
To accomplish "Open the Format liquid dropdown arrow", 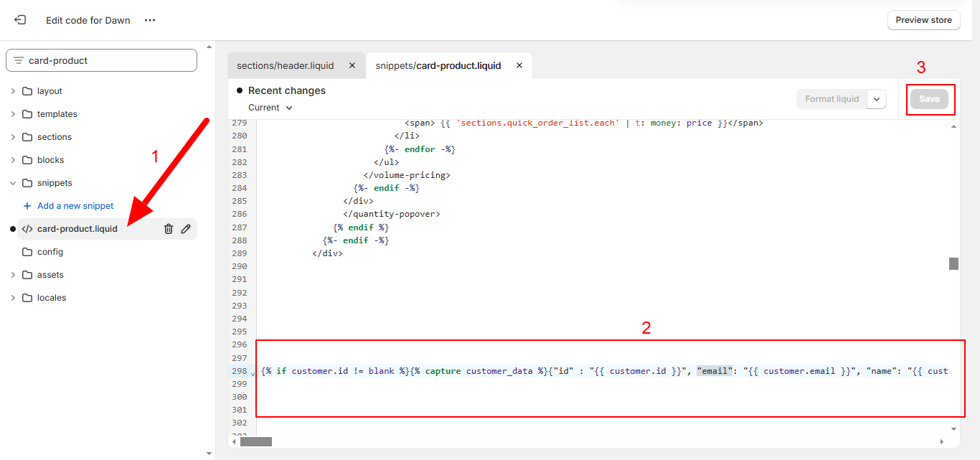I will 877,99.
